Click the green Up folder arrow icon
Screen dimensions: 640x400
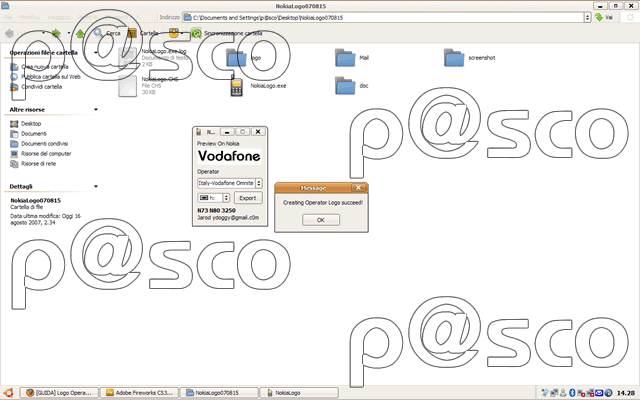80,33
